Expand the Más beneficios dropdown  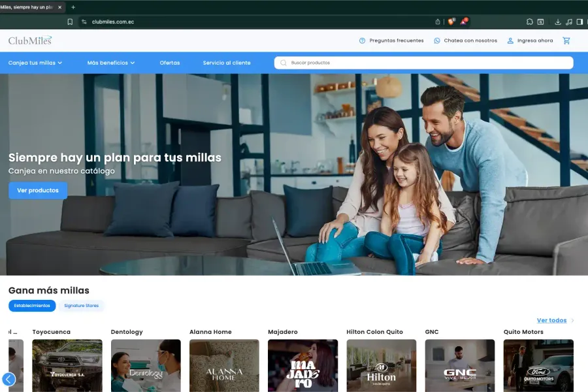coord(111,63)
